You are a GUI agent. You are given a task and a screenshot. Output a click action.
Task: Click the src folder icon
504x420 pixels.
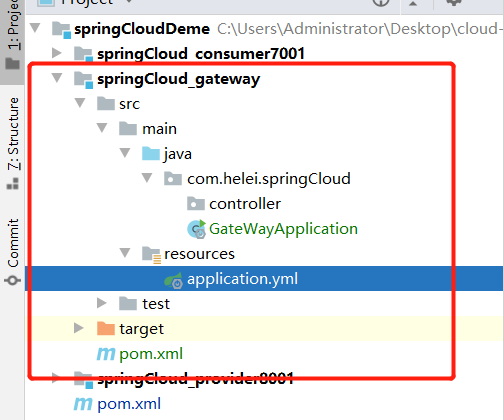tap(106, 103)
